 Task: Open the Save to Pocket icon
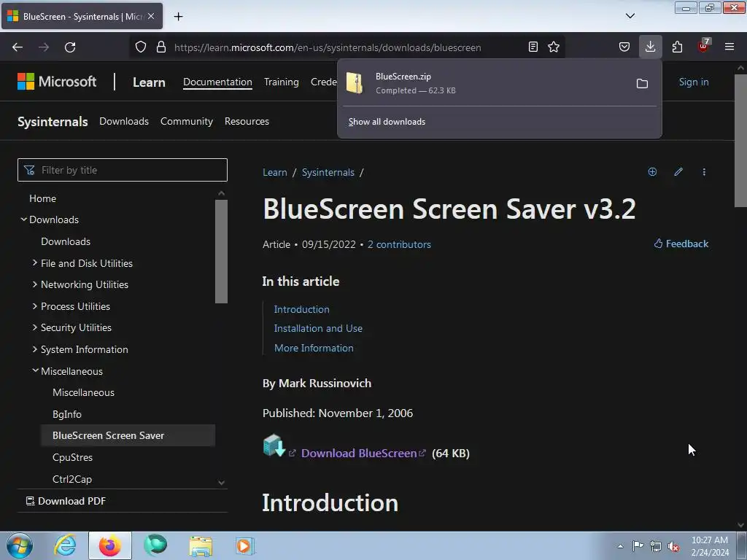pyautogui.click(x=624, y=47)
